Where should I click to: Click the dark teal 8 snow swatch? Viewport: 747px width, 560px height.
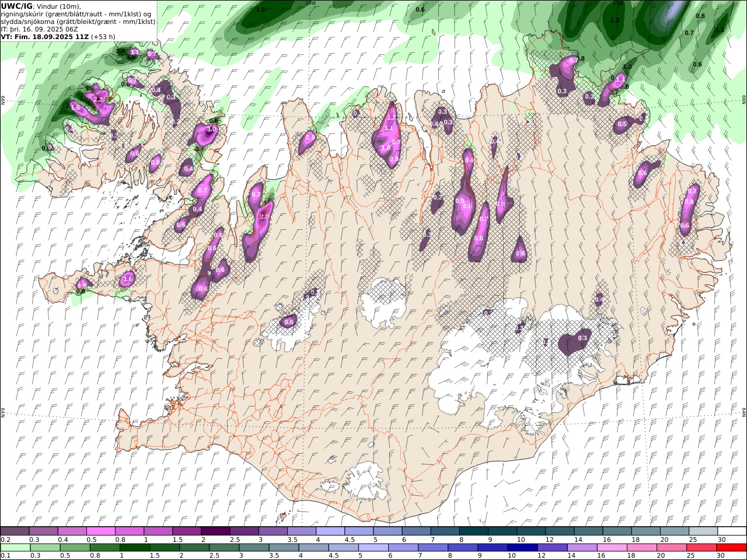pyautogui.click(x=473, y=531)
